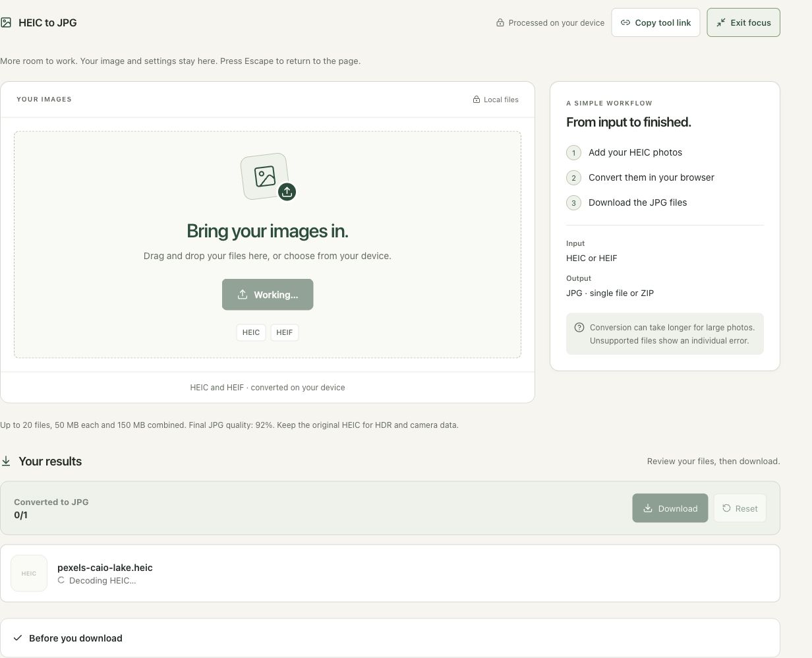Click the Bring your images in. heading
Image resolution: width=812 pixels, height=658 pixels.
268,231
